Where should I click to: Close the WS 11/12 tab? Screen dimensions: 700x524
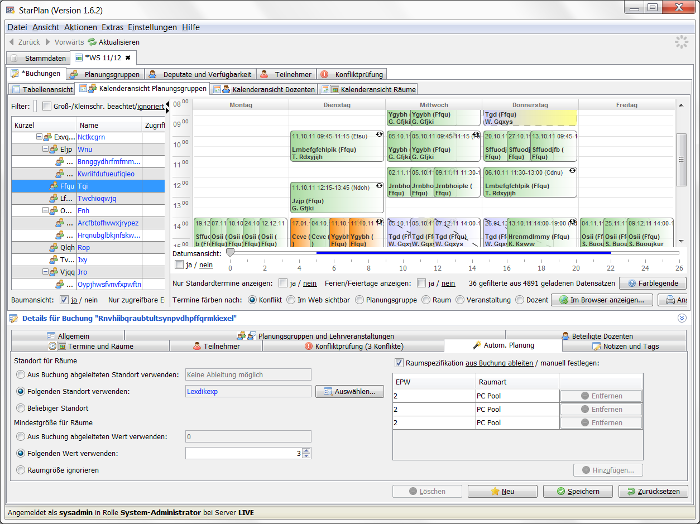128,58
